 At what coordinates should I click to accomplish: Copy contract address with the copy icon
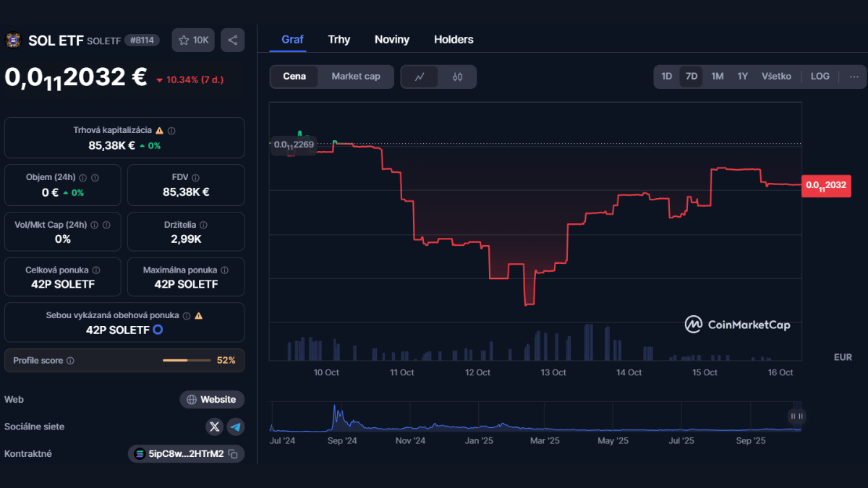point(233,454)
